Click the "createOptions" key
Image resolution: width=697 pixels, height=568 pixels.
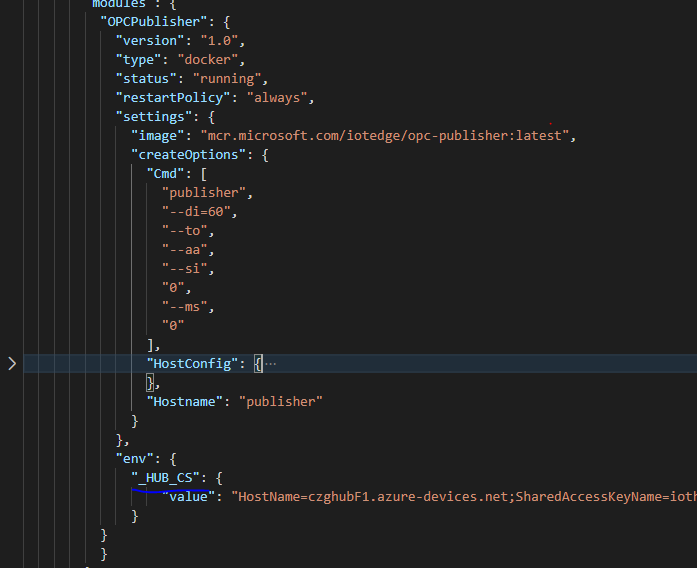pos(188,155)
